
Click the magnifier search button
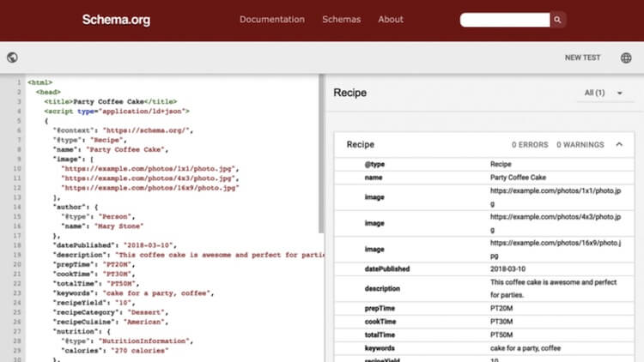557,20
